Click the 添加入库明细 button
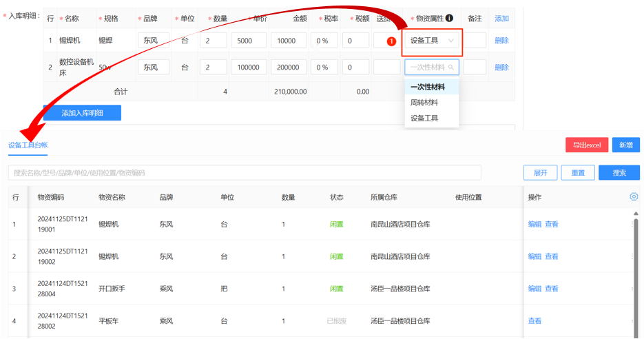This screenshot has height=339, width=644. tap(82, 113)
